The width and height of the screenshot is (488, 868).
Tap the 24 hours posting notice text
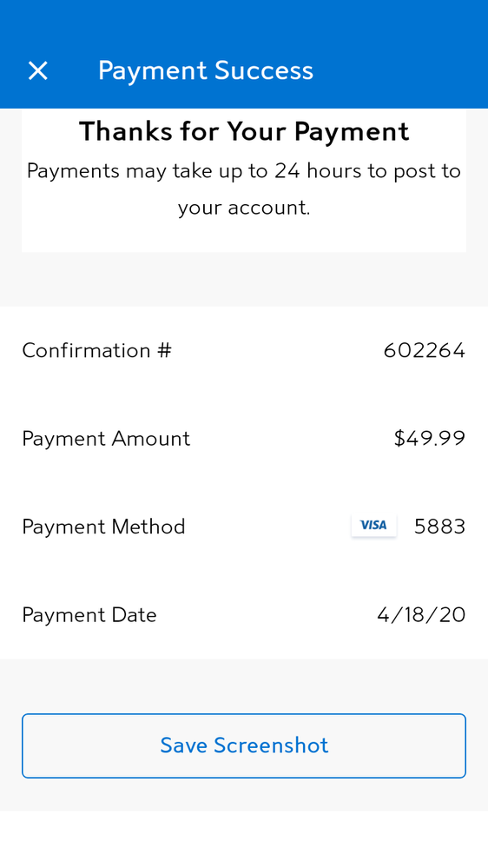click(244, 189)
